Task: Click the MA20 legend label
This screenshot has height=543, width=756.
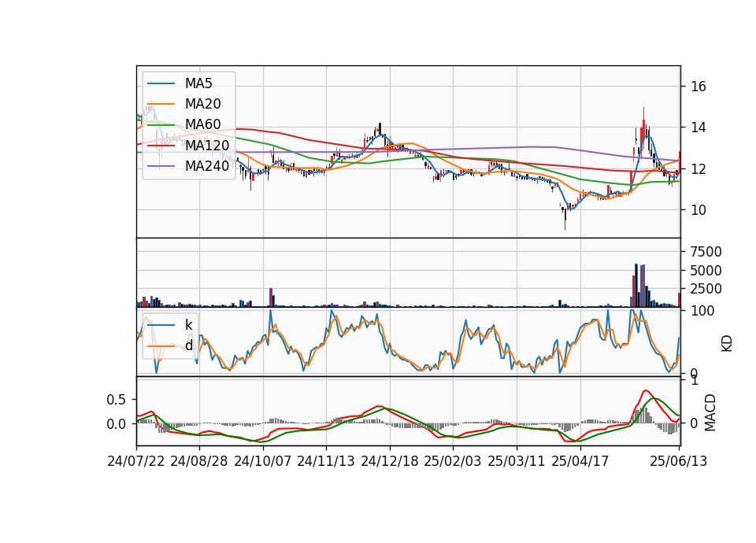Action: pyautogui.click(x=202, y=104)
